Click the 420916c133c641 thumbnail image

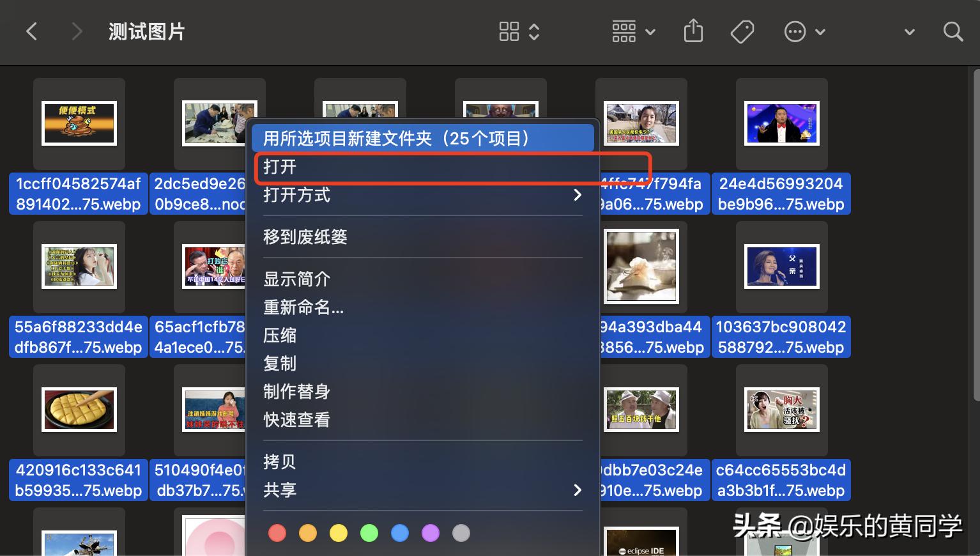(x=79, y=410)
